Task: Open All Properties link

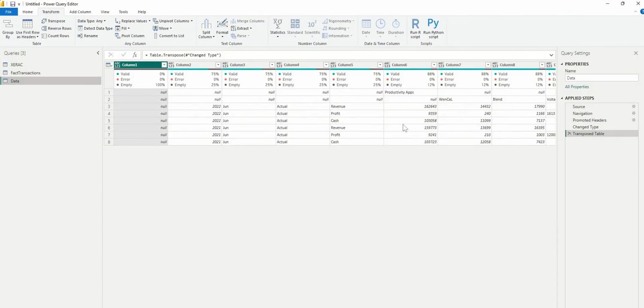Action: pos(577,87)
